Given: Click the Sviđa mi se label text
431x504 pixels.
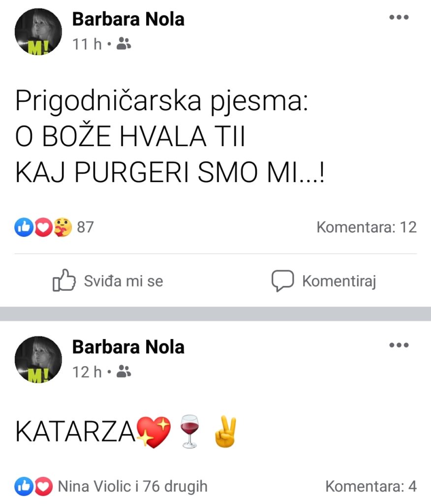Looking at the screenshot, I should [x=123, y=281].
